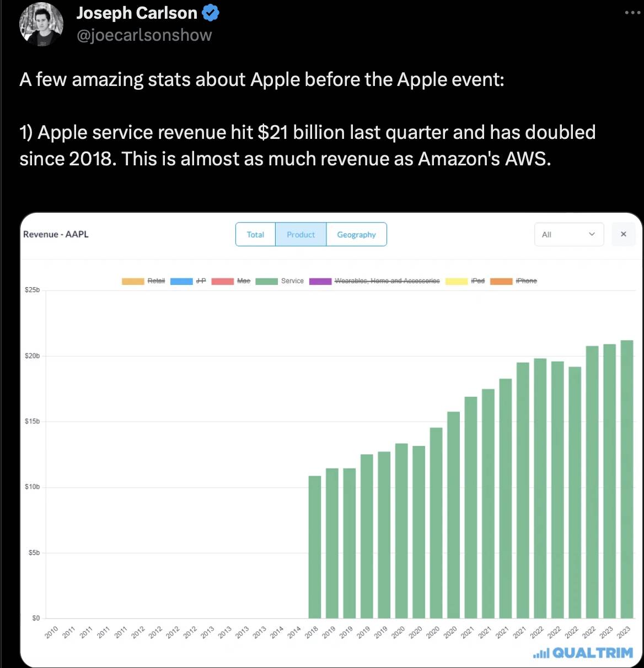The width and height of the screenshot is (644, 668).
Task: Click the iPad yellow legend swatch
Action: coord(457,281)
